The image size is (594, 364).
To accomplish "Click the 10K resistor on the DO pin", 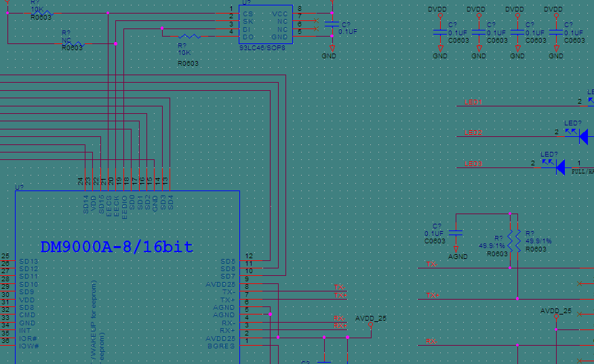I will point(189,36).
